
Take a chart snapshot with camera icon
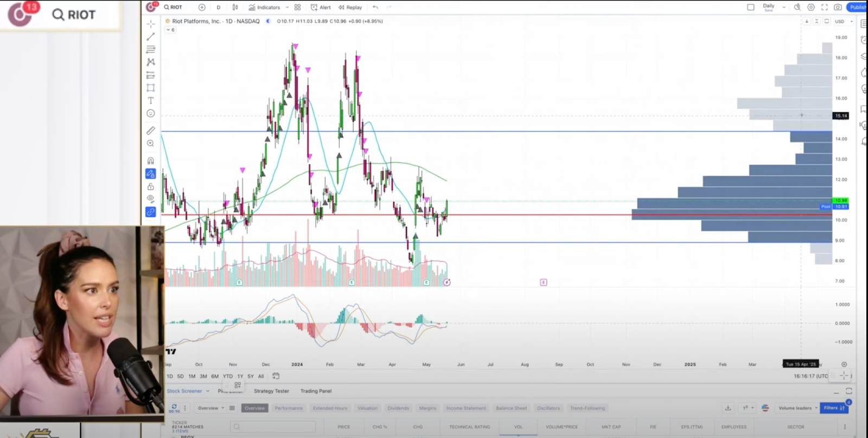click(838, 7)
